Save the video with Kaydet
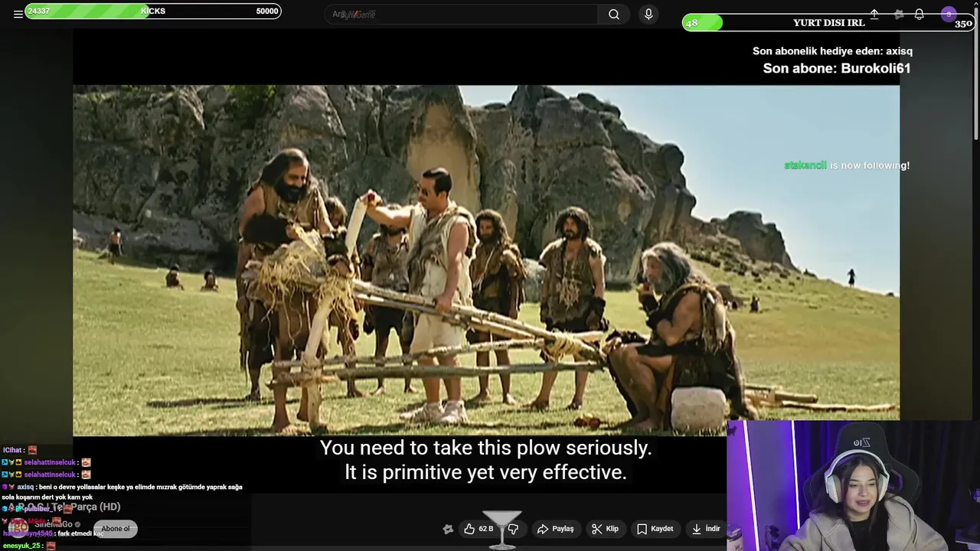The image size is (980, 551). pyautogui.click(x=655, y=529)
